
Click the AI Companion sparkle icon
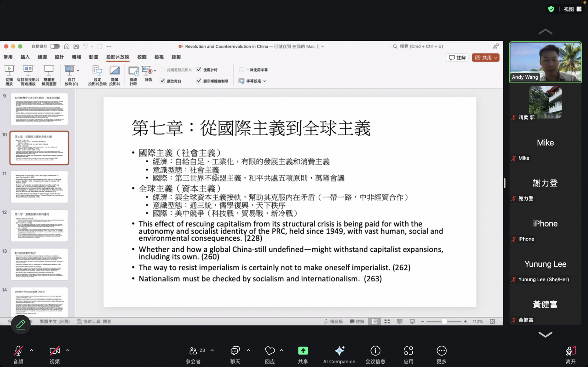[x=339, y=351]
